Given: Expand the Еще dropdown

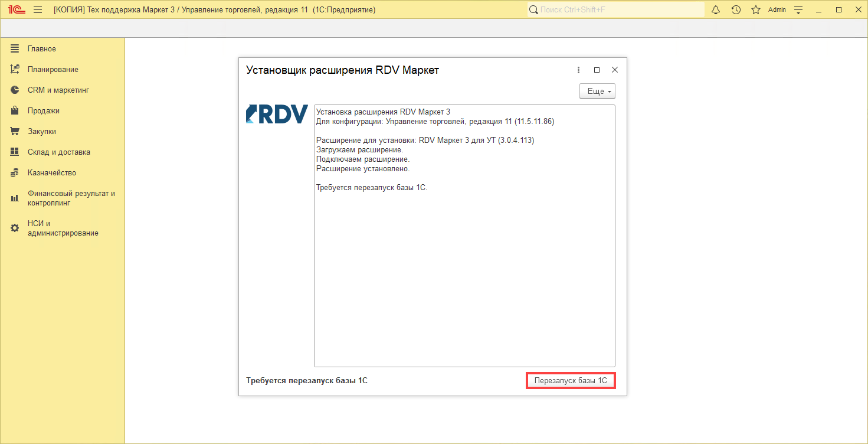Looking at the screenshot, I should (x=598, y=92).
